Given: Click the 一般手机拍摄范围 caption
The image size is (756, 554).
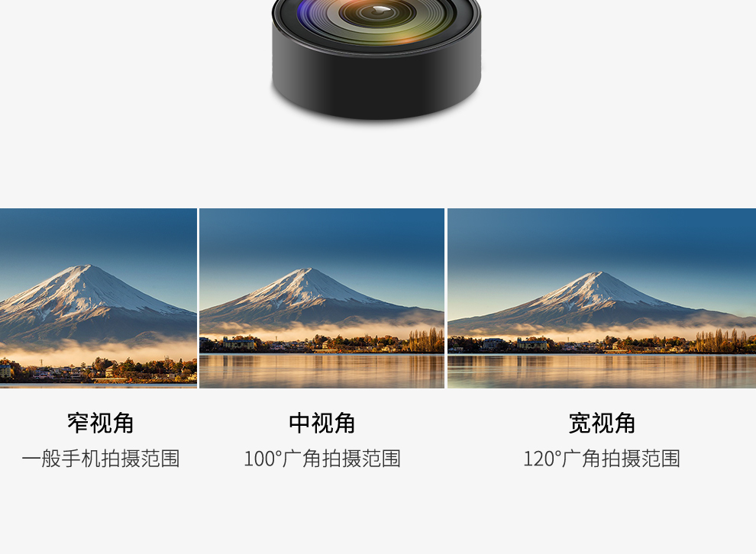Looking at the screenshot, I should point(101,458).
